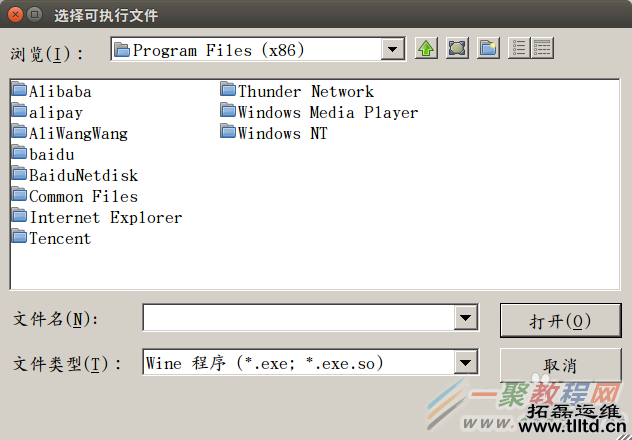Image resolution: width=632 pixels, height=440 pixels.
Task: Switch to details view mode
Action: click(542, 49)
